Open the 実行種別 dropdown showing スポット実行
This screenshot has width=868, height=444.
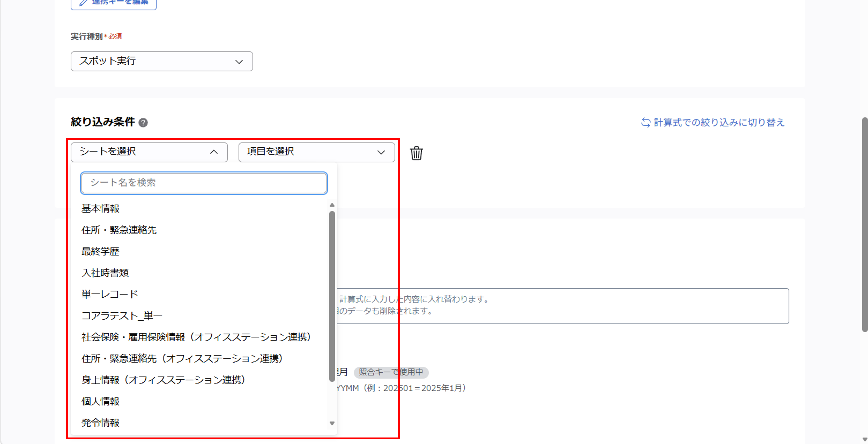coord(162,61)
